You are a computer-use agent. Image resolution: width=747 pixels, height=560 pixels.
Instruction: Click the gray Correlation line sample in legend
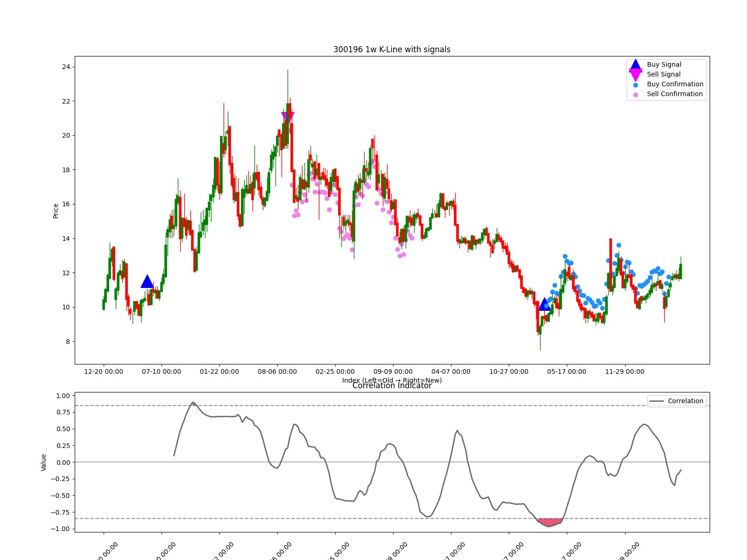coord(656,401)
